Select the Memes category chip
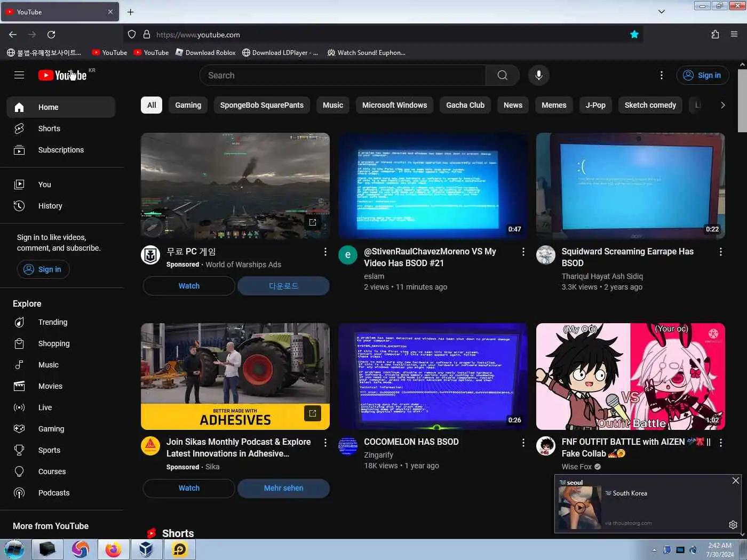 pos(554,105)
